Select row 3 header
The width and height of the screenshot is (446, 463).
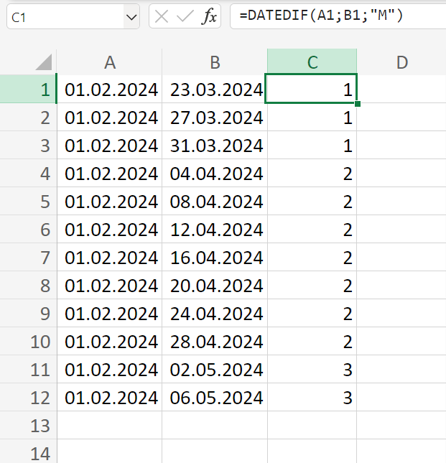coord(28,145)
